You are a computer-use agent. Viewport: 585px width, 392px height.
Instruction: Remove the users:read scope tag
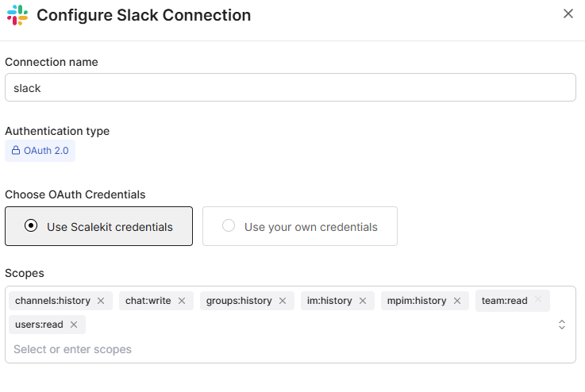click(x=74, y=325)
